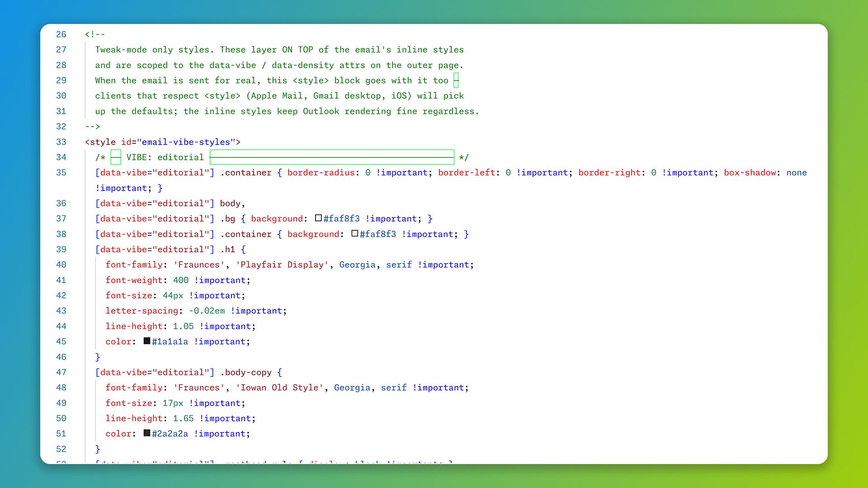Click line number 47
Image resolution: width=868 pixels, height=488 pixels.
click(61, 372)
